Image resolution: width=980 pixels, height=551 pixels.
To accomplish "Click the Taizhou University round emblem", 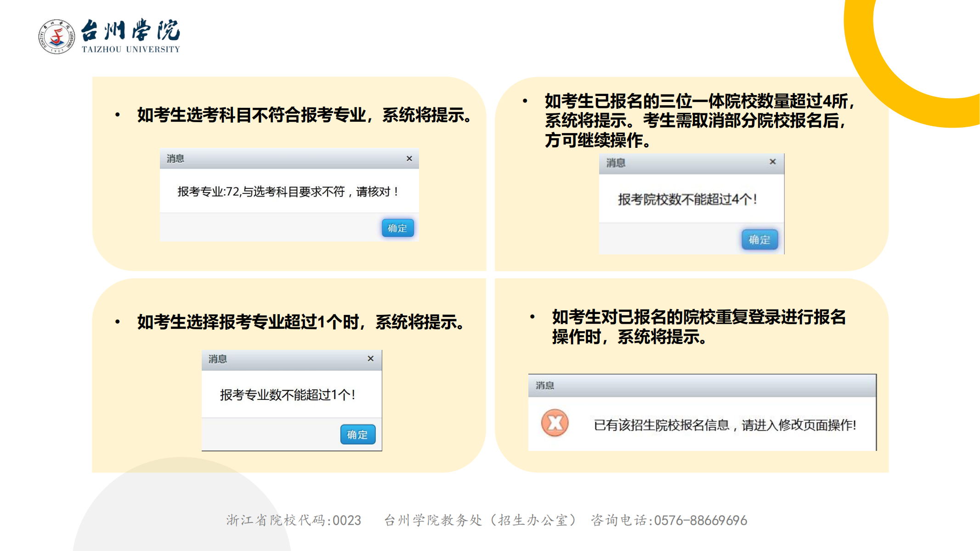I will [57, 36].
